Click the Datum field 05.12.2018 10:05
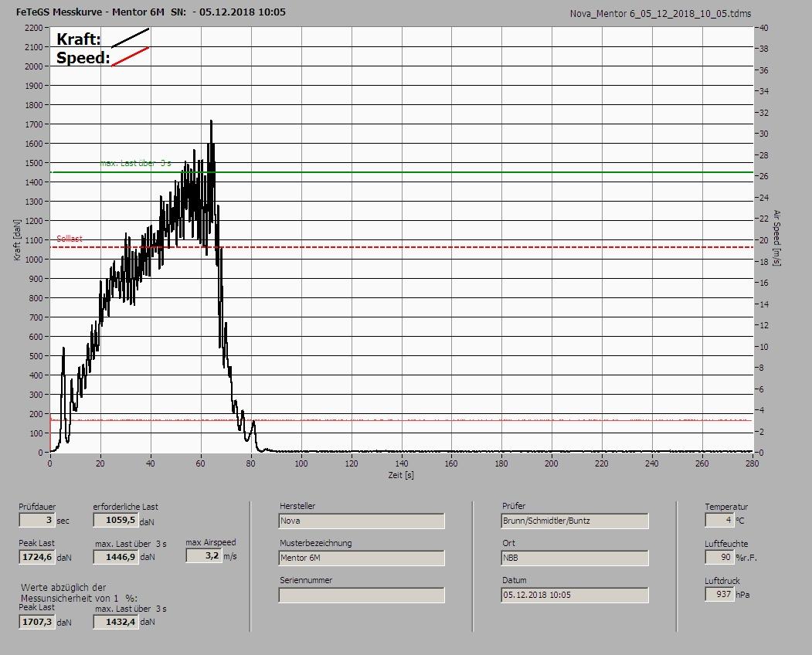The image size is (812, 655). point(575,596)
